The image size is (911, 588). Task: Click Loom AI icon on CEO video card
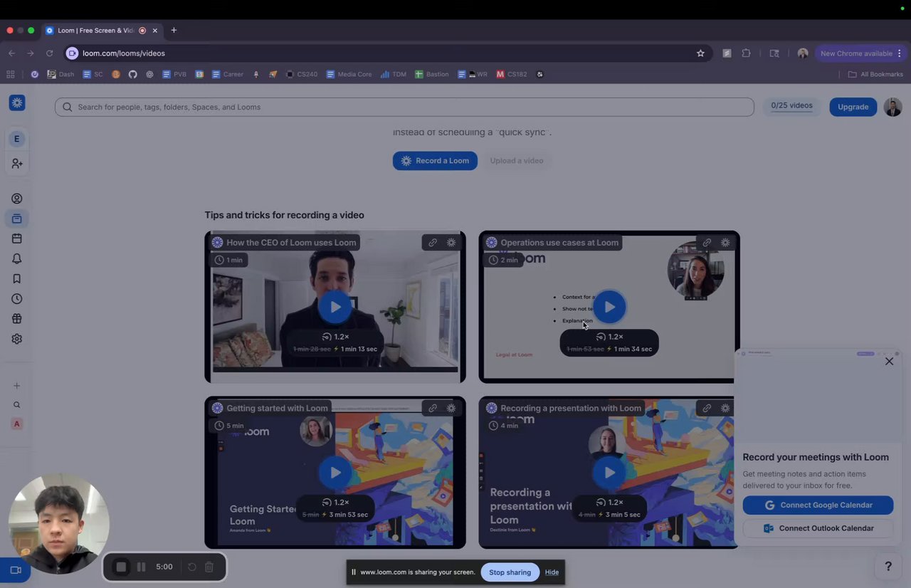(x=451, y=243)
